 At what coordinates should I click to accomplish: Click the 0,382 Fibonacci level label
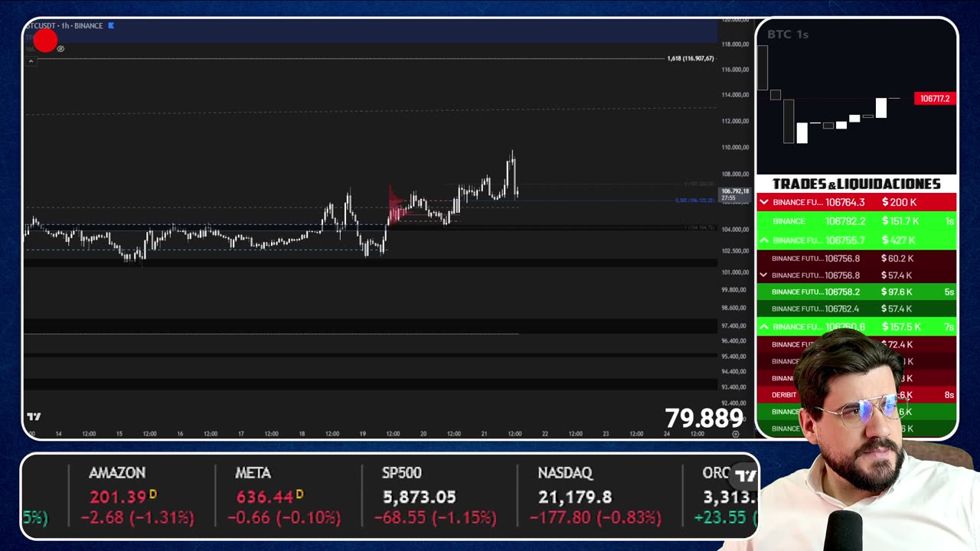click(x=694, y=201)
